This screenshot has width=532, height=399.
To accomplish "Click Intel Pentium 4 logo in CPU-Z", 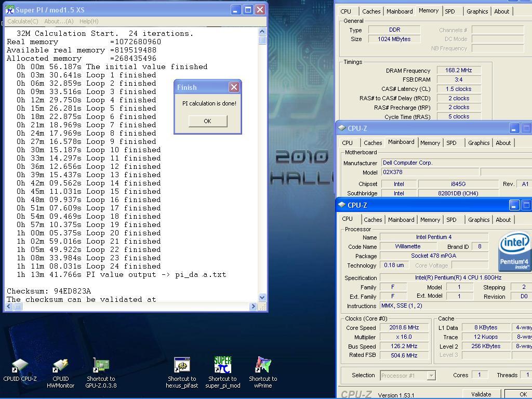I will click(515, 251).
